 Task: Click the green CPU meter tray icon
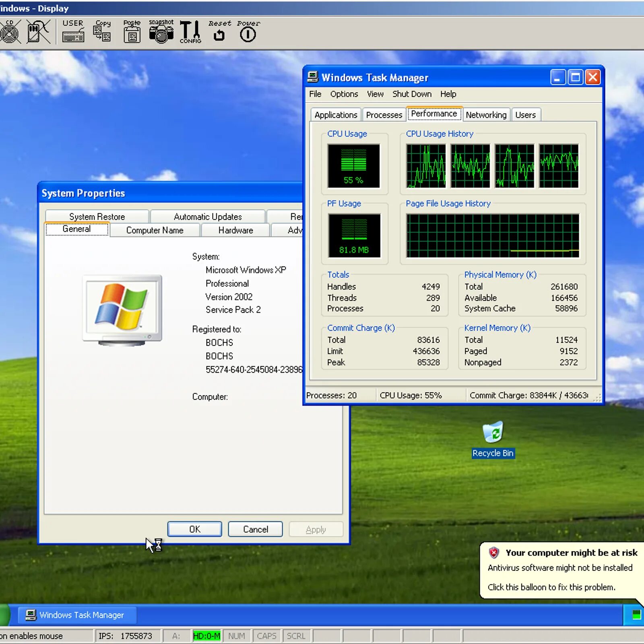click(636, 615)
